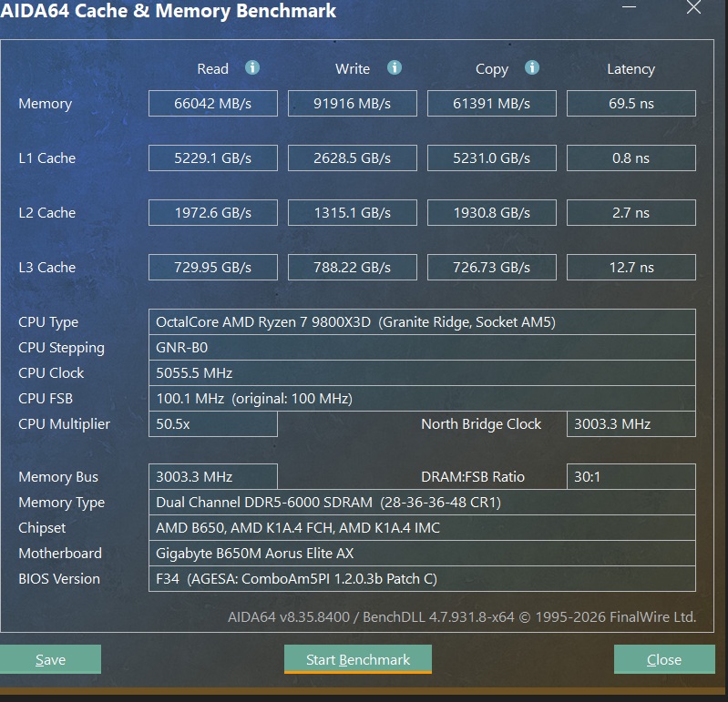The width and height of the screenshot is (728, 702).
Task: Click the CPU Multiplier label
Action: [x=64, y=424]
